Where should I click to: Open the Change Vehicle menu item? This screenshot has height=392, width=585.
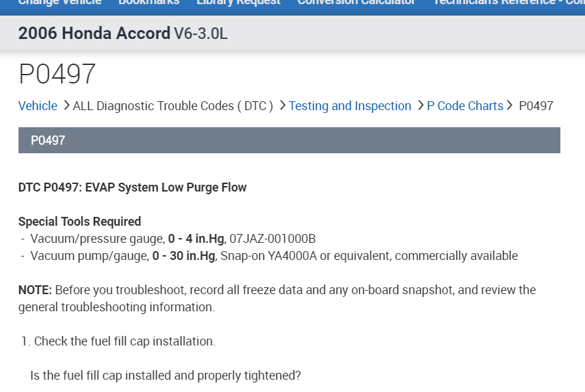60,2
